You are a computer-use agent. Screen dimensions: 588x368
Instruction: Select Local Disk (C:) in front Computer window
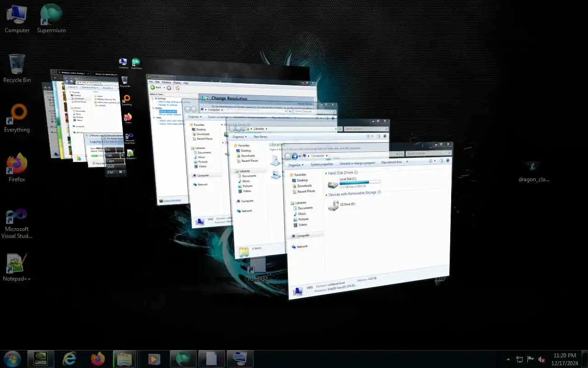coord(354,183)
